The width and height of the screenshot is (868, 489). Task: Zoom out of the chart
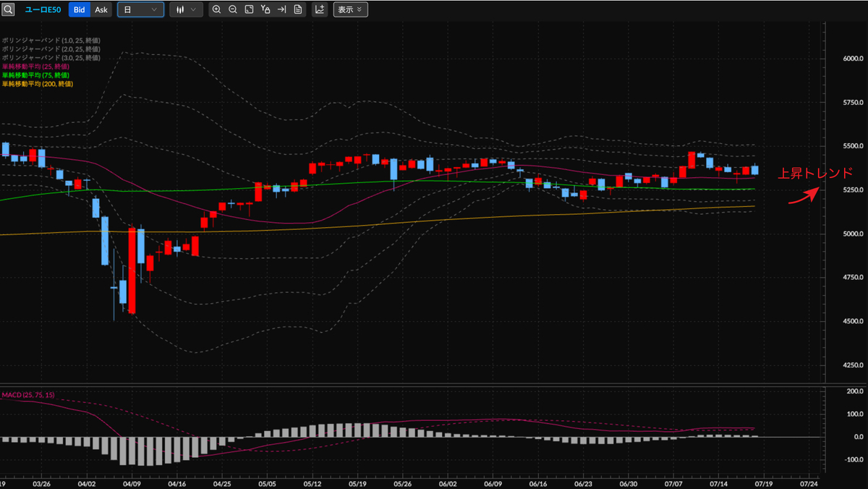(x=233, y=10)
